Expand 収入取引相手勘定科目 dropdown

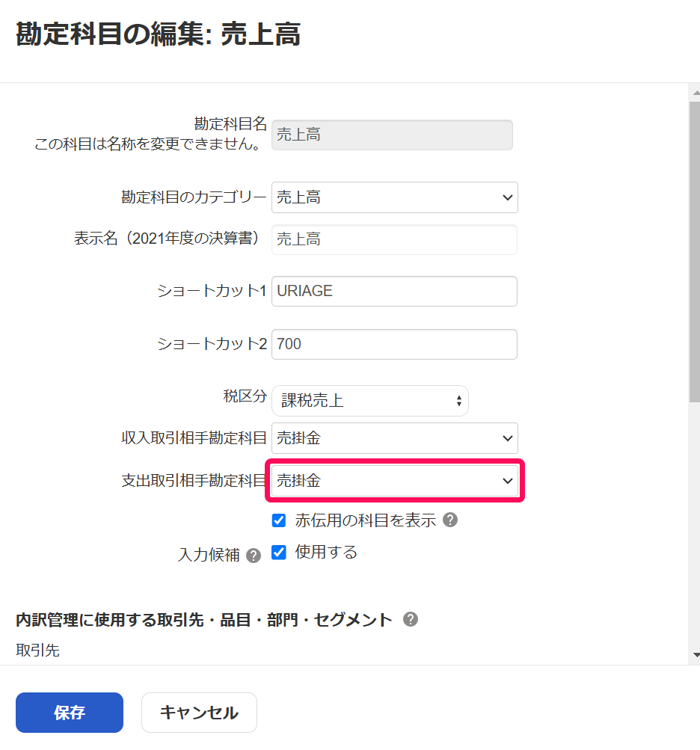tap(394, 437)
